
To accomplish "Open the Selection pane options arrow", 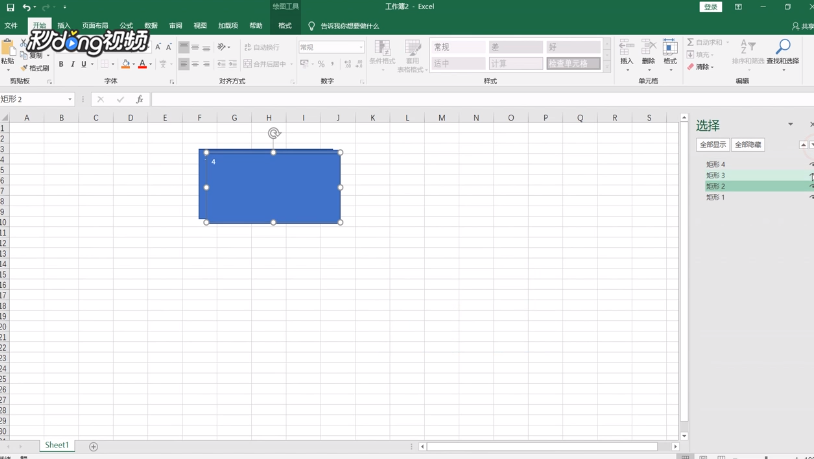I will (x=790, y=124).
